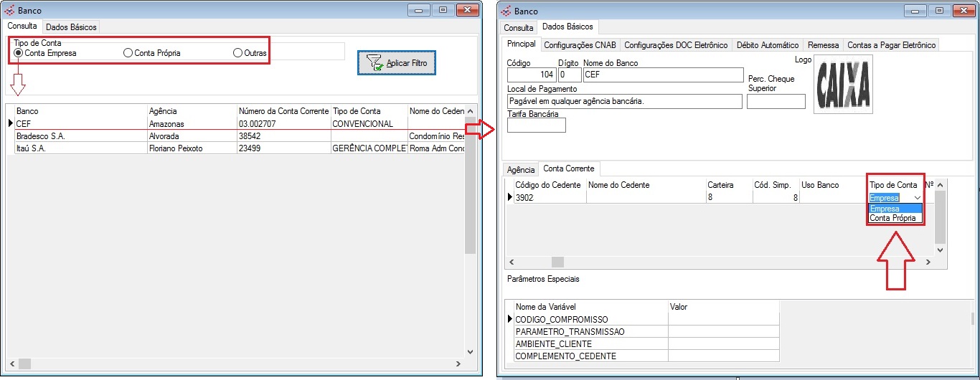Screen dimensions: 980x380
Task: Click the Conta Corrente grid horizontal scrollbar thumb
Action: (557, 262)
